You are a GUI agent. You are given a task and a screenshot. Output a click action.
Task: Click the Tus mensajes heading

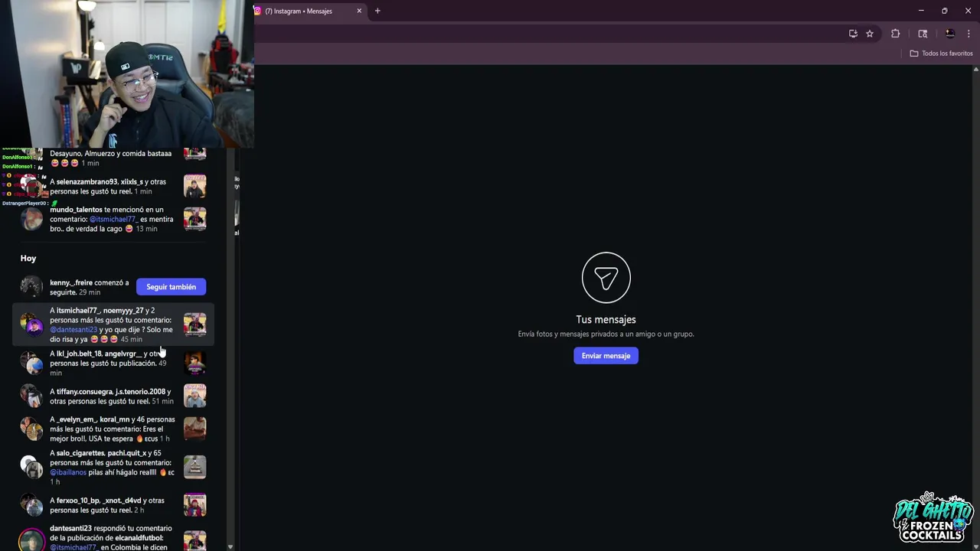[606, 320]
